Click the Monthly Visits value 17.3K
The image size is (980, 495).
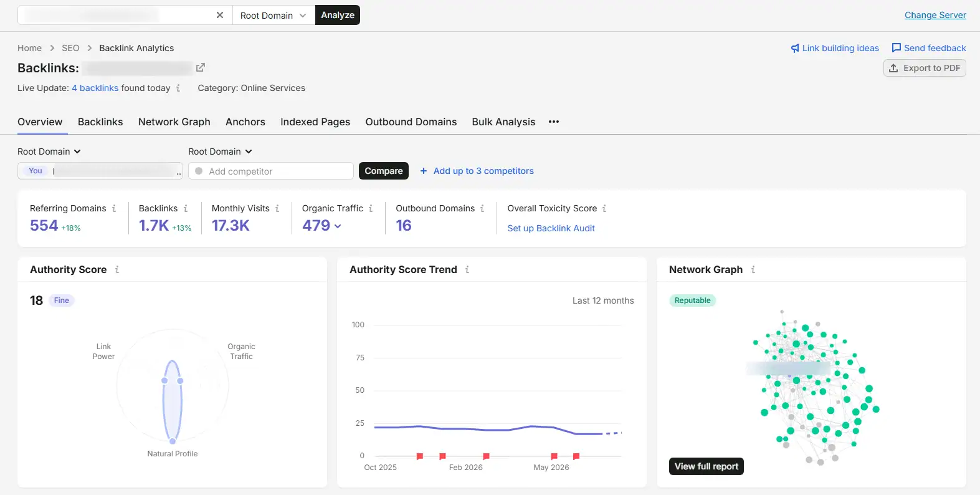point(231,226)
